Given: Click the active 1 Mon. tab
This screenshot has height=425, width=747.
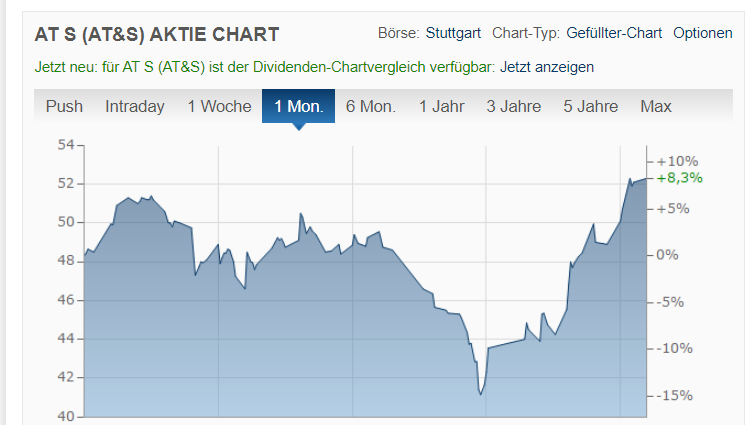Looking at the screenshot, I should pyautogui.click(x=298, y=106).
